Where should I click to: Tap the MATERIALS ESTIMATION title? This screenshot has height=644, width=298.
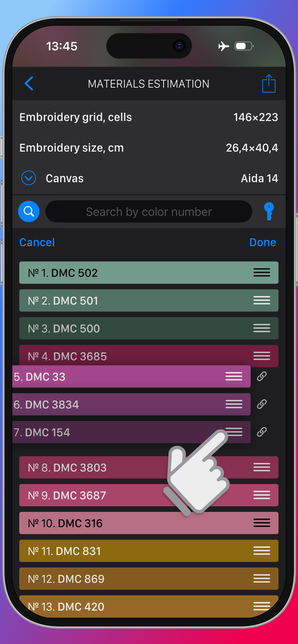pyautogui.click(x=149, y=84)
